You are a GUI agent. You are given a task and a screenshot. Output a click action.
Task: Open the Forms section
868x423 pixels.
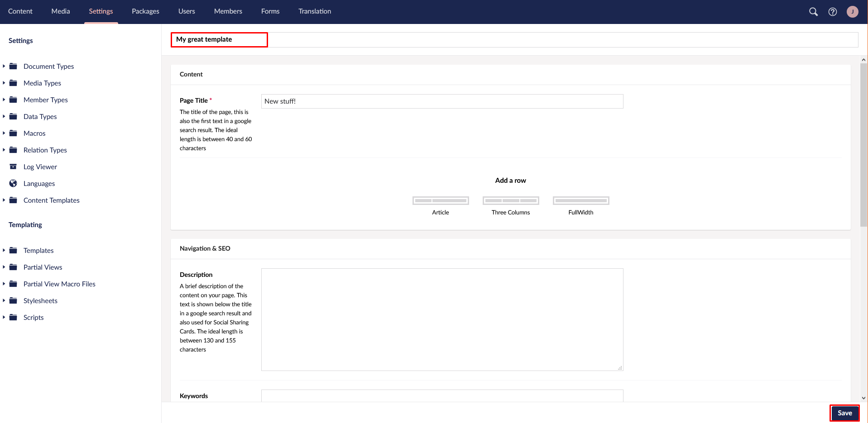270,11
